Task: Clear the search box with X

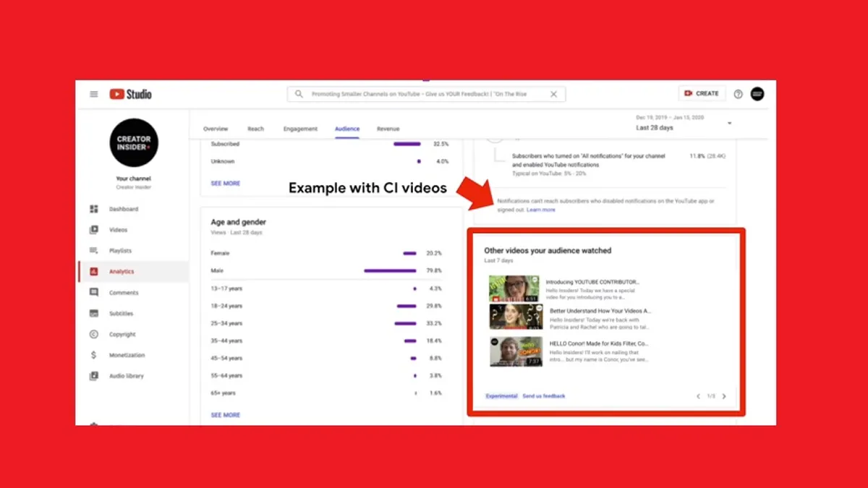Action: click(x=553, y=94)
